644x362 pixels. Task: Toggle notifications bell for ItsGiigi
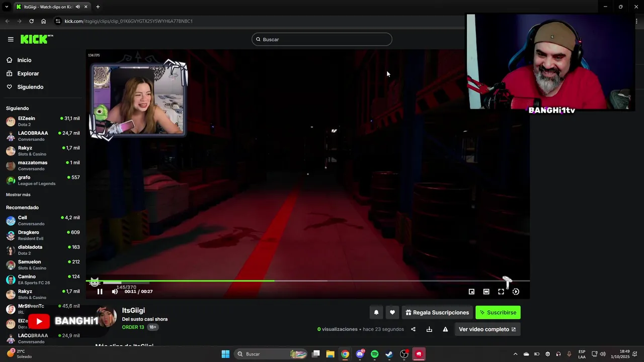(x=376, y=313)
